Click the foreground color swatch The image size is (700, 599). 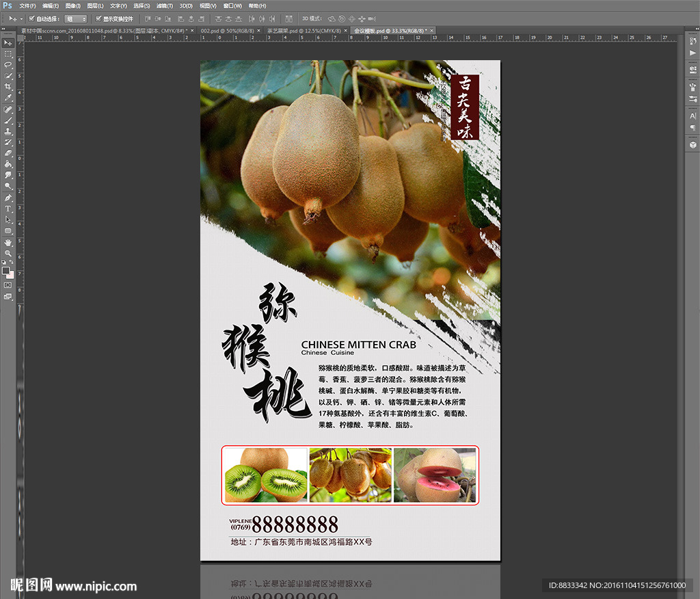point(6,270)
